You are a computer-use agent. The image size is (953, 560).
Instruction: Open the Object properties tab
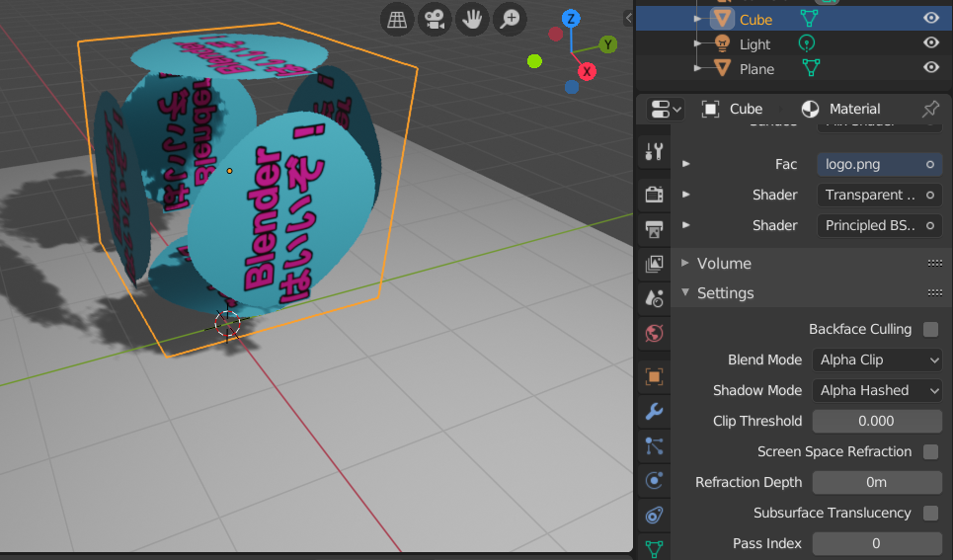pyautogui.click(x=654, y=377)
